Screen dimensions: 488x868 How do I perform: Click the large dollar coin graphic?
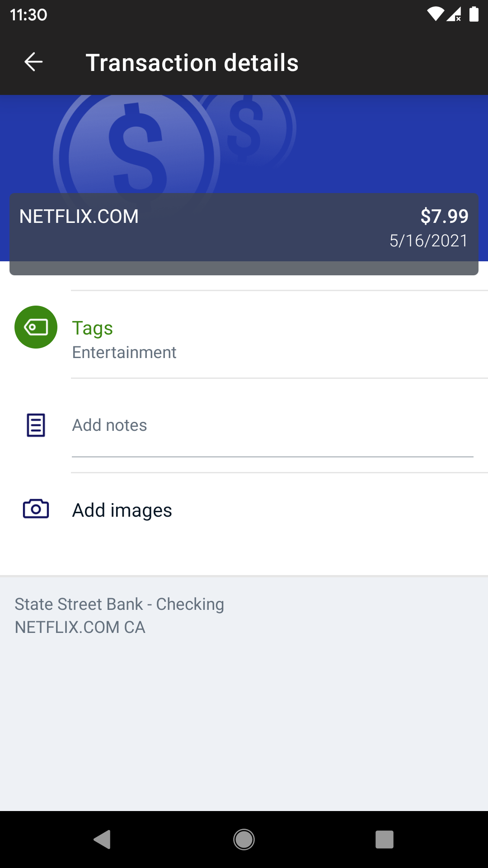[x=136, y=149]
